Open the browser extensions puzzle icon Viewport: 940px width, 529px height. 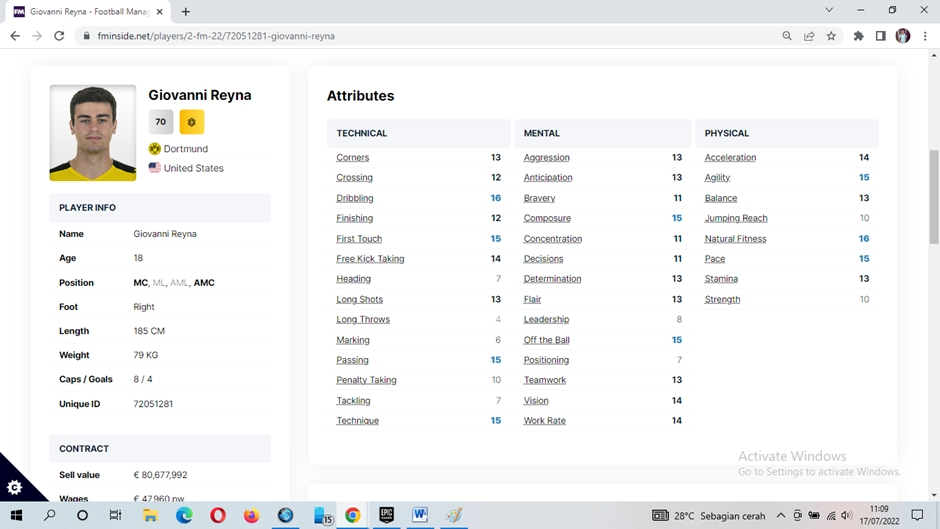point(858,36)
